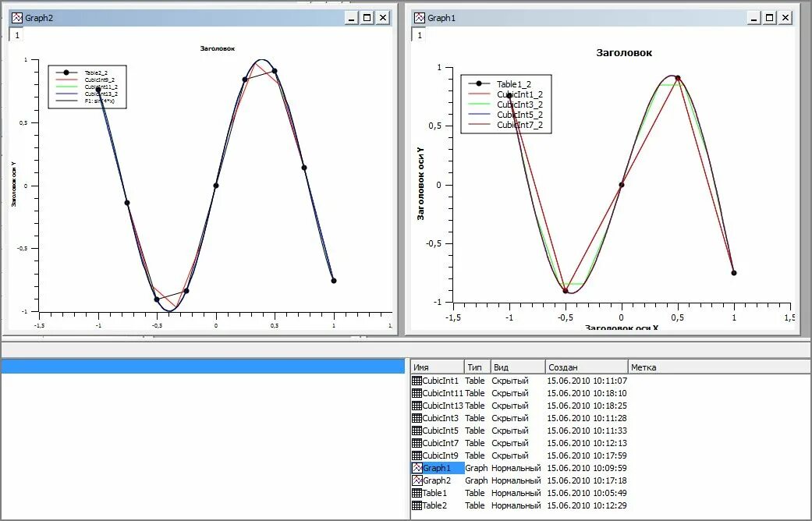
Task: Sort by the Вид column header
Action: click(518, 367)
